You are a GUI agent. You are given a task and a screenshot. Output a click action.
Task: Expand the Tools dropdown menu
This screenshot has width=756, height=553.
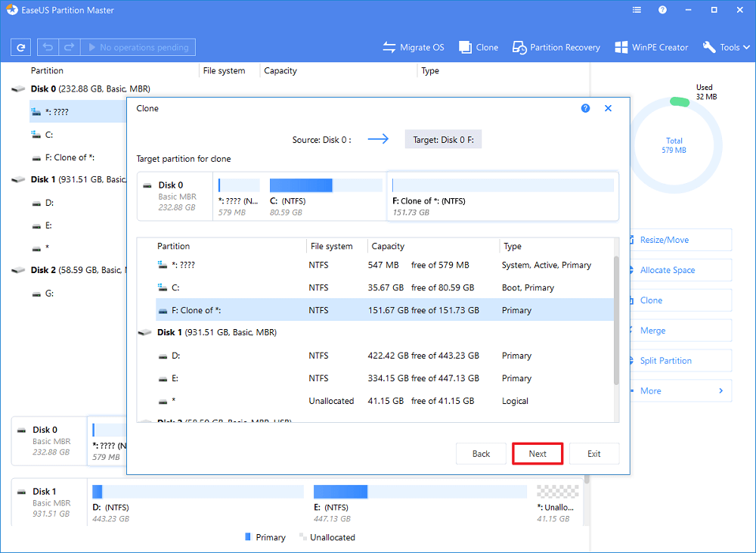pyautogui.click(x=726, y=48)
